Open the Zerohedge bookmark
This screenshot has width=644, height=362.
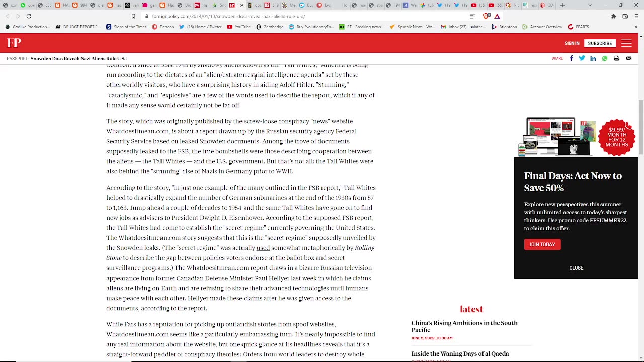click(x=270, y=27)
